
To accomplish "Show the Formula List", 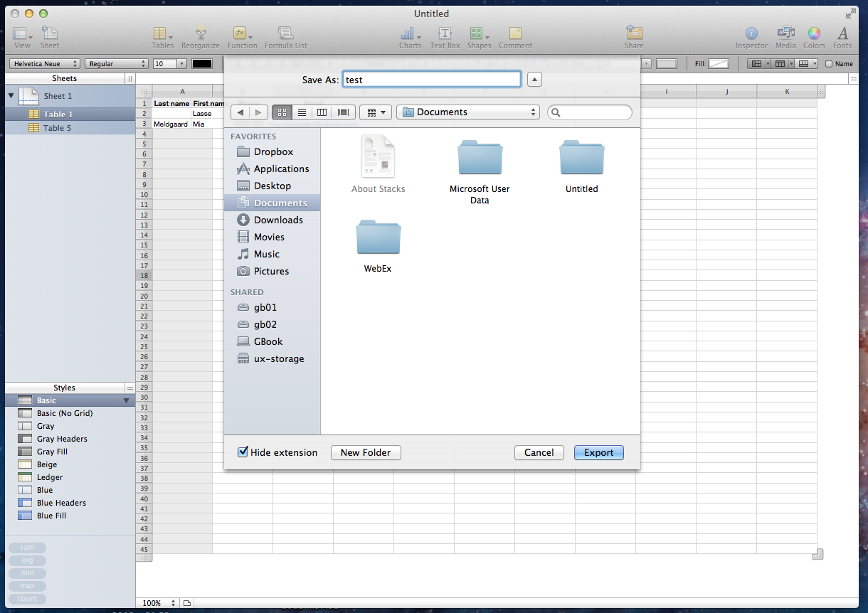I will point(286,37).
